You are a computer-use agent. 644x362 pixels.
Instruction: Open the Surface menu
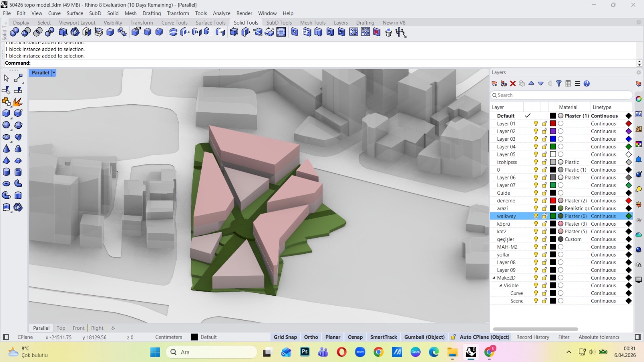tap(74, 13)
